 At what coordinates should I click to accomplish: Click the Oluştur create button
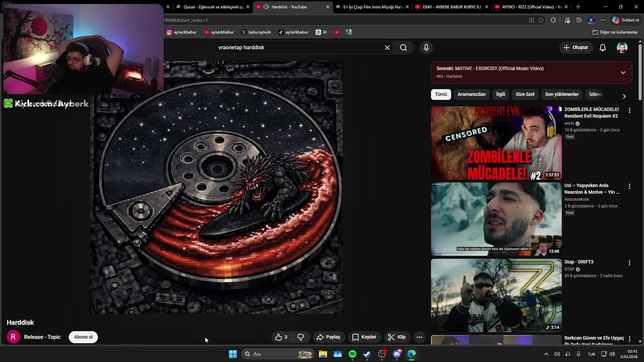[x=576, y=48]
